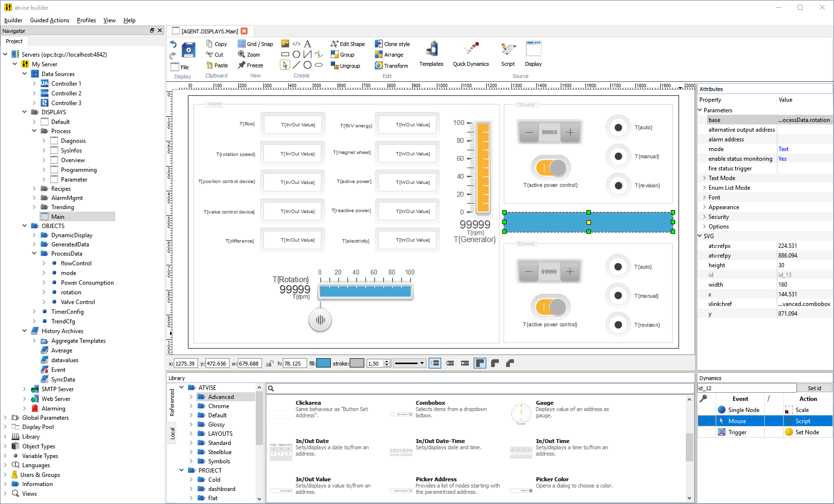Open the Templates tool

(x=431, y=54)
